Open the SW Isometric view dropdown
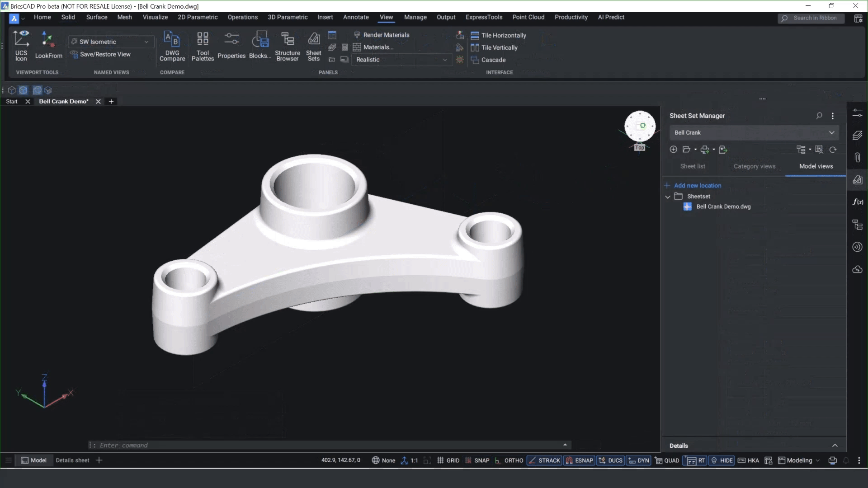868x488 pixels. pos(146,42)
